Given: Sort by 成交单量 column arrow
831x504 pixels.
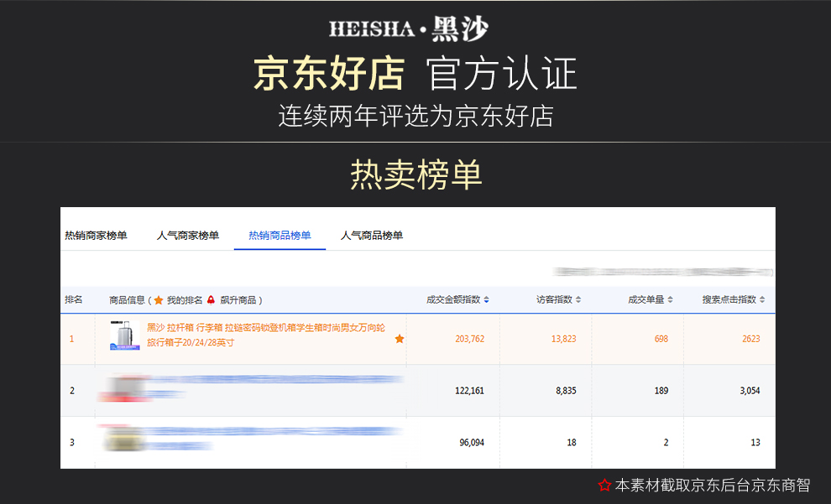Looking at the screenshot, I should click(670, 299).
